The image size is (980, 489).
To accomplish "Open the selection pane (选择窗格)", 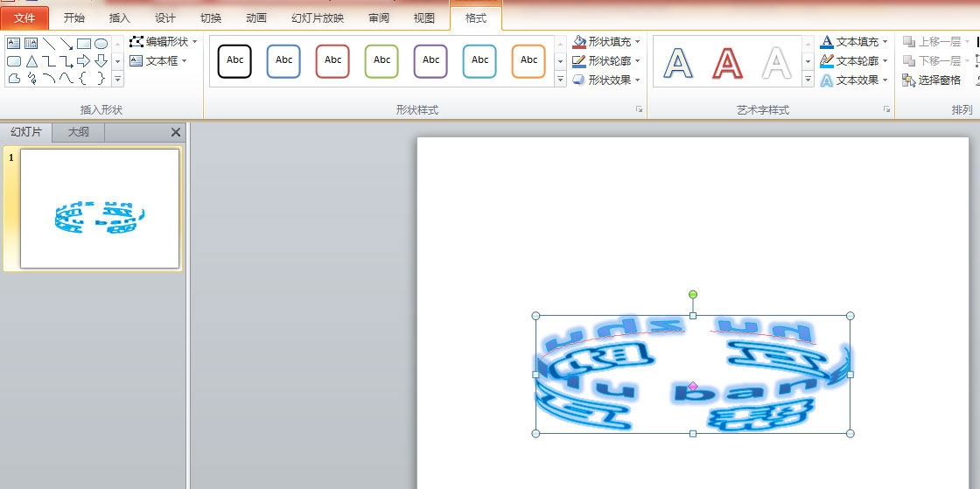I will point(933,80).
